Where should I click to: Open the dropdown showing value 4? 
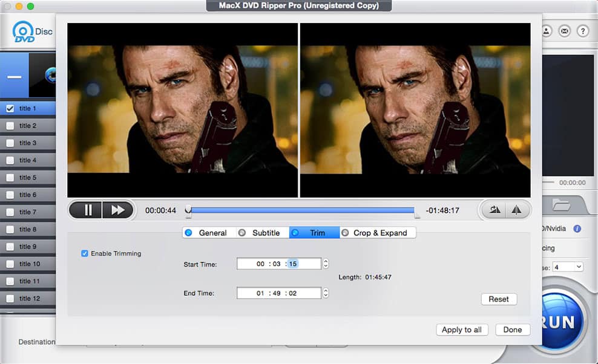coord(568,267)
